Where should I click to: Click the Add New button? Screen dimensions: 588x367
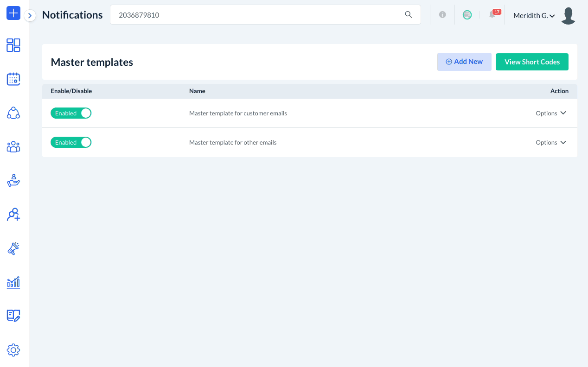[464, 62]
